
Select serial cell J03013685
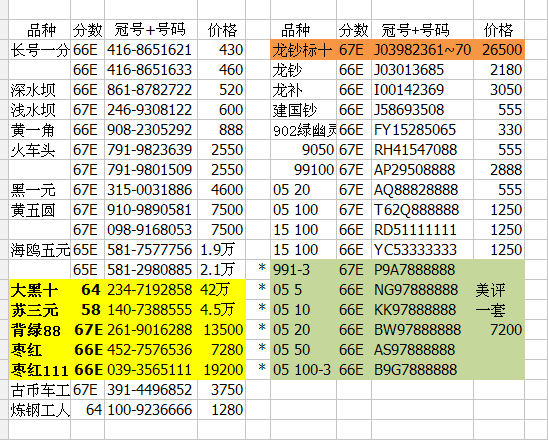point(423,70)
